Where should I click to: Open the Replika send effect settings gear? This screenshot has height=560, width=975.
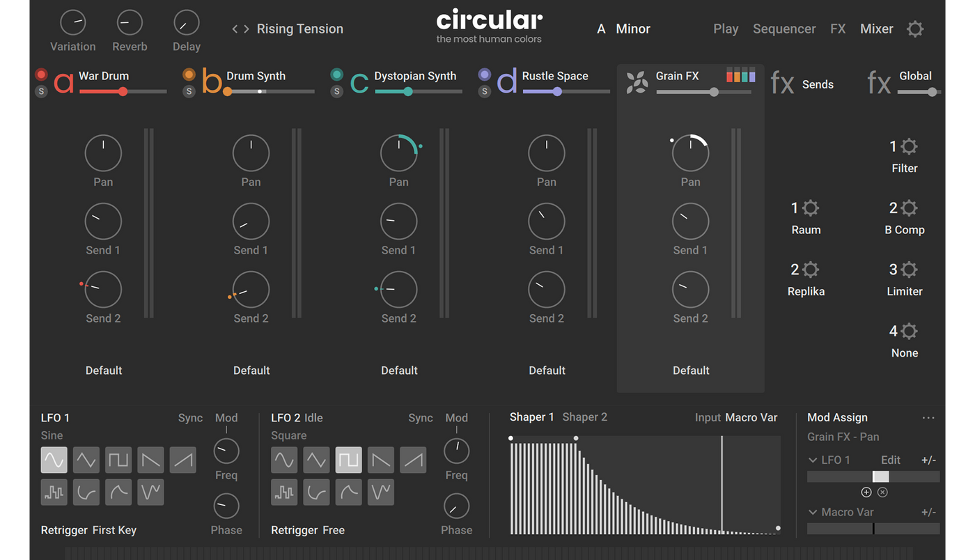811,270
